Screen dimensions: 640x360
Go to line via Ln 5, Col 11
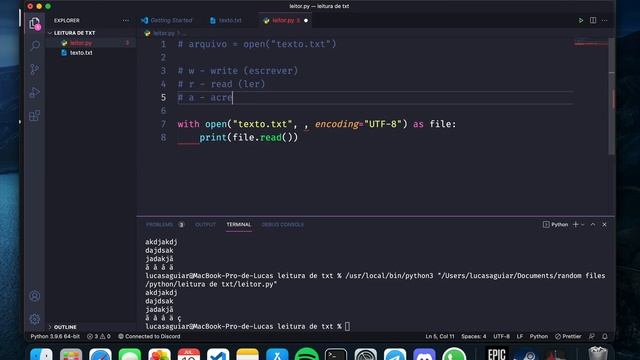[x=440, y=336]
